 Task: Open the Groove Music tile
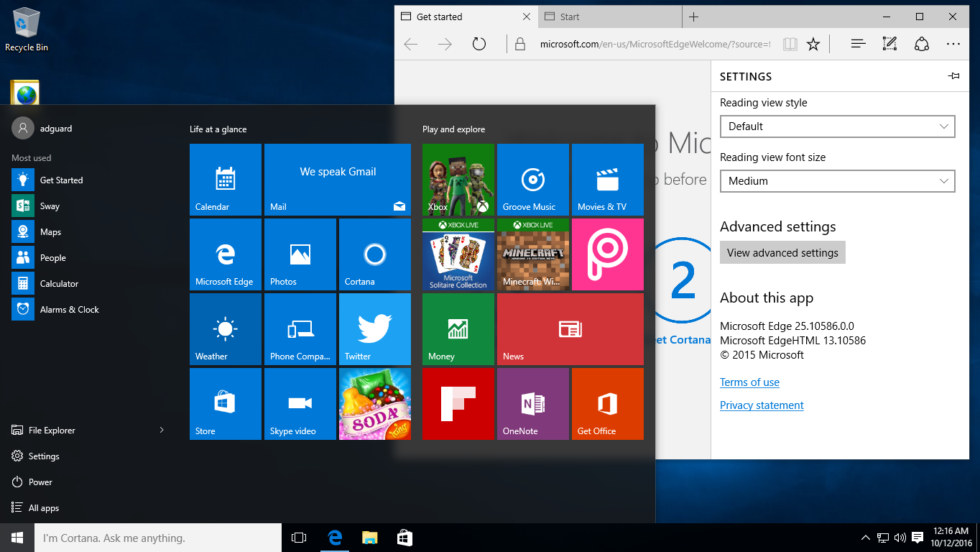(533, 180)
